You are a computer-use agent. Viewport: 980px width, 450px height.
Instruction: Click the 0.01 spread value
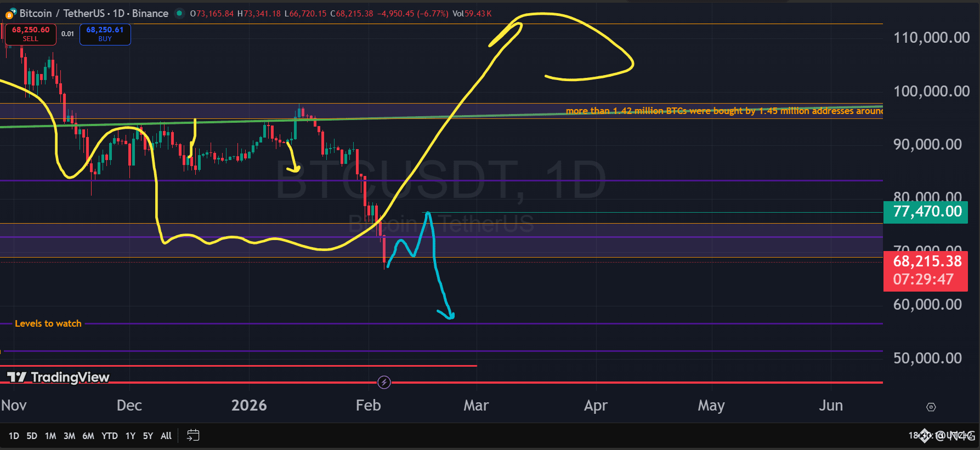tap(67, 34)
